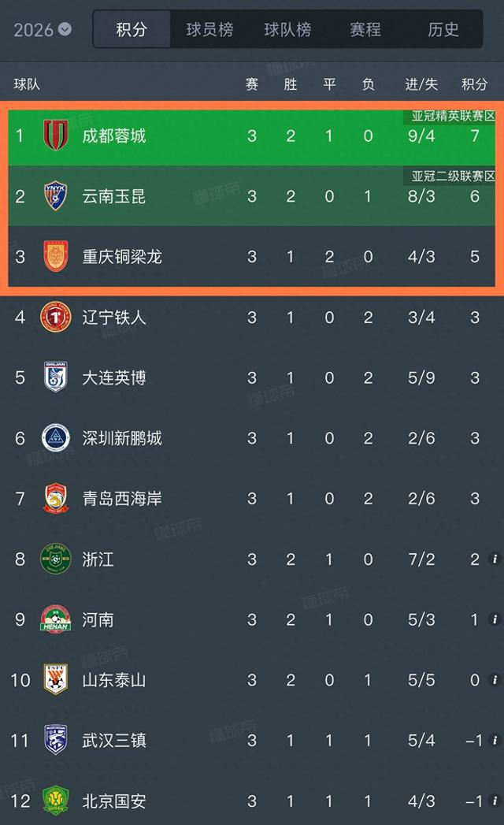Viewport: 504px width, 825px height.
Task: Select the Shandong Taishan logo
Action: pos(55,679)
